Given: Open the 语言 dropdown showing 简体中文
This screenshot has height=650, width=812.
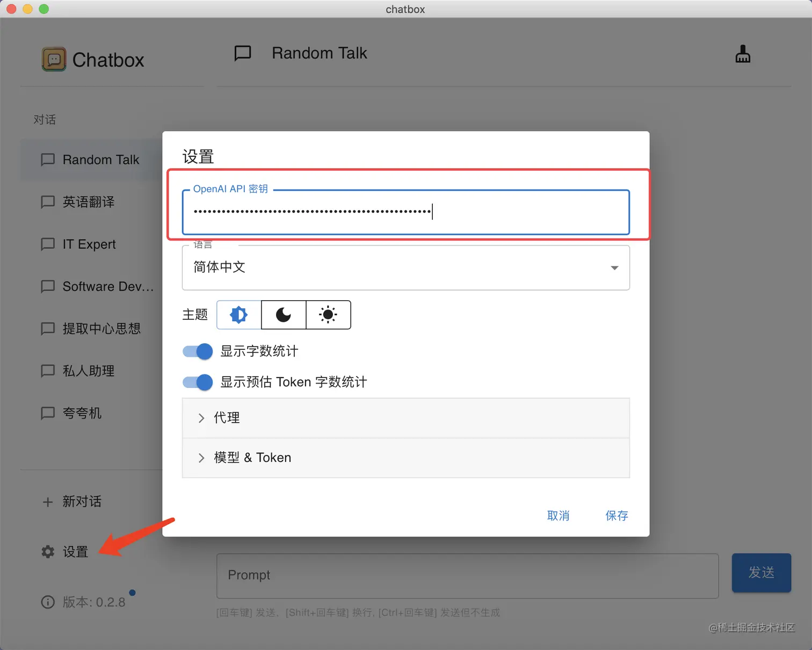Looking at the screenshot, I should point(406,268).
